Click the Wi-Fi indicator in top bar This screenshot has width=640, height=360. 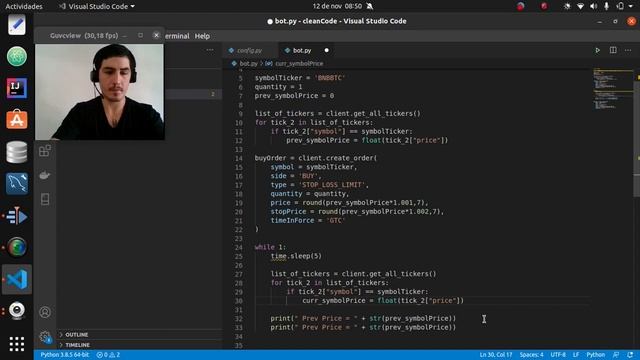click(580, 6)
